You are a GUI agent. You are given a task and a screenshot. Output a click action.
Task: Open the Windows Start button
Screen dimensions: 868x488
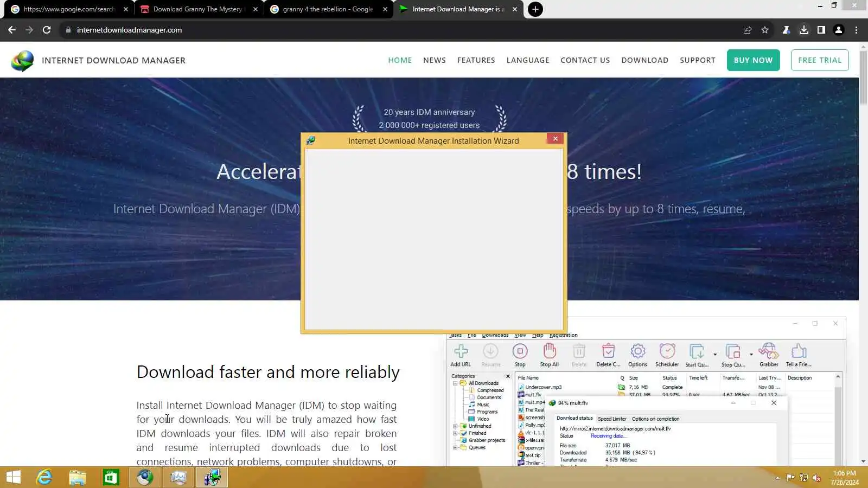[14, 477]
